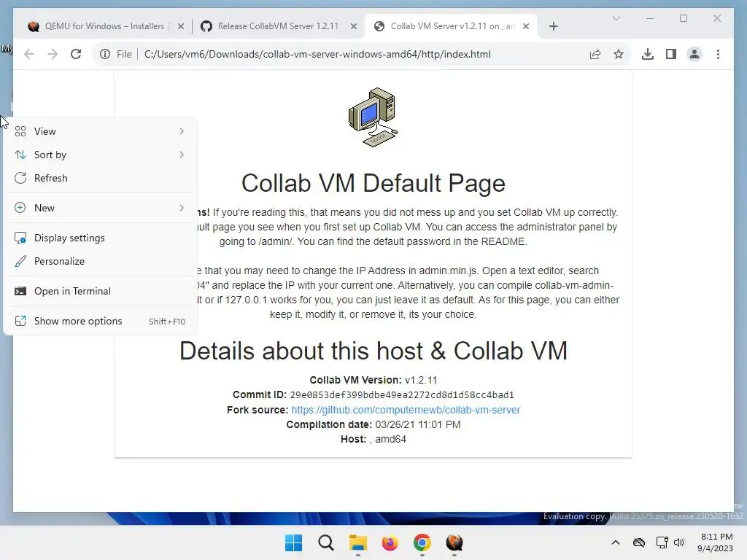747x560 pixels.
Task: Share this page using the share icon
Action: (595, 54)
